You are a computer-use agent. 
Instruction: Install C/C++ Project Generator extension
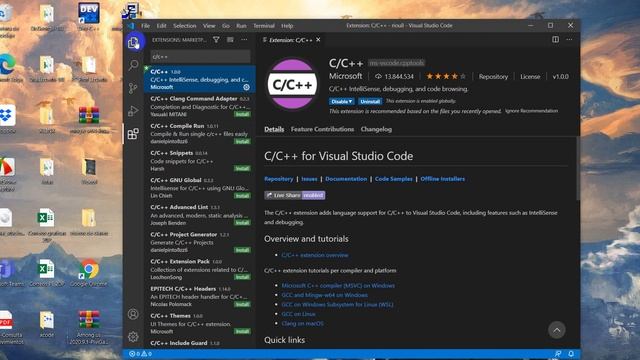coord(242,250)
